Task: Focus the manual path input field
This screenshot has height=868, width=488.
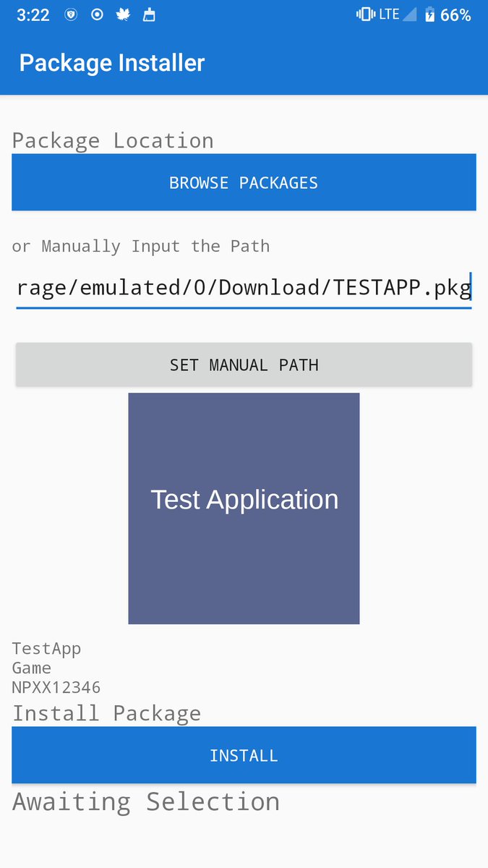Action: coord(244,289)
